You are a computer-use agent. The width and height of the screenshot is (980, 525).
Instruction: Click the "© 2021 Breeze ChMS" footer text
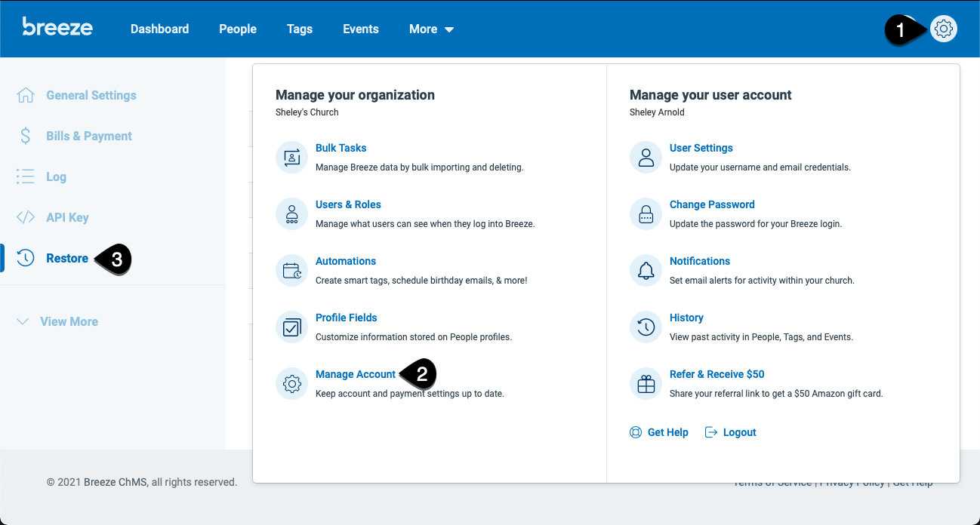pyautogui.click(x=142, y=482)
